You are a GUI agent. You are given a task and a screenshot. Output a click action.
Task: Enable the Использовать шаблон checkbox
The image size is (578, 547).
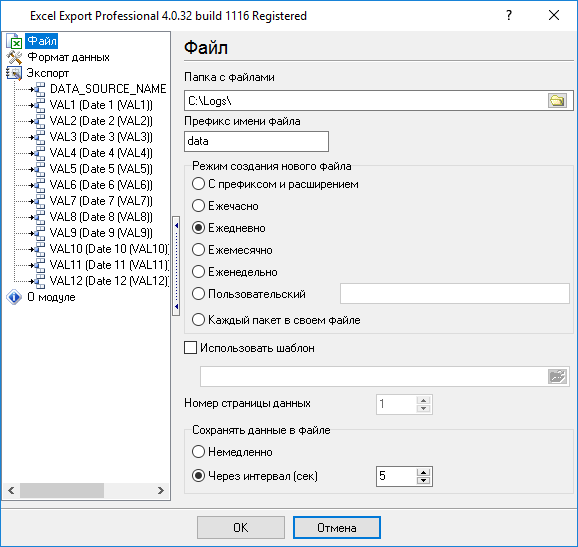pyautogui.click(x=190, y=348)
